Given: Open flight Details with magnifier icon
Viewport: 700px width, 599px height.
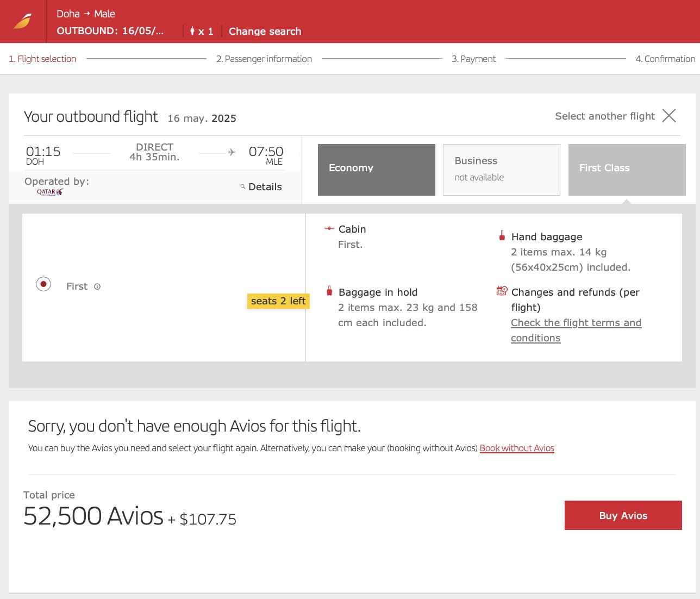Looking at the screenshot, I should point(261,186).
